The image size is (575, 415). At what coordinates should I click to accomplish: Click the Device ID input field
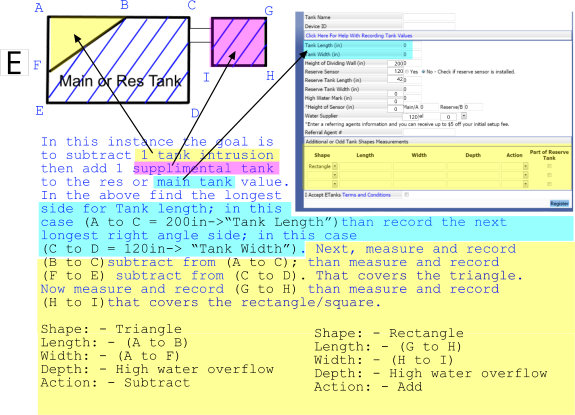[429, 26]
